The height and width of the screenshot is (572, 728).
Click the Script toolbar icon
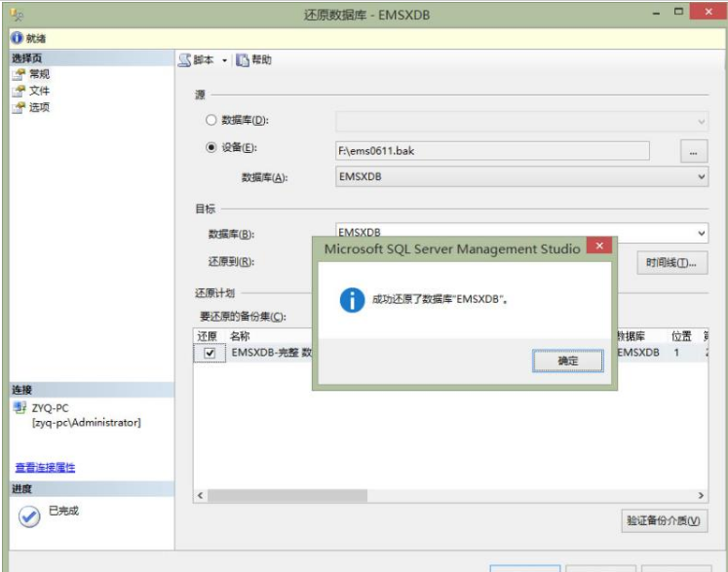pyautogui.click(x=184, y=59)
